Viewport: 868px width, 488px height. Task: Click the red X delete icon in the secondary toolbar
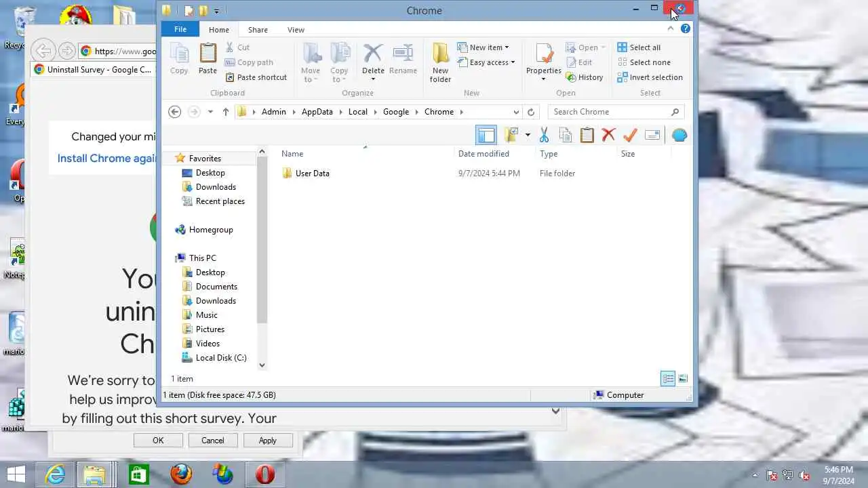tap(608, 135)
